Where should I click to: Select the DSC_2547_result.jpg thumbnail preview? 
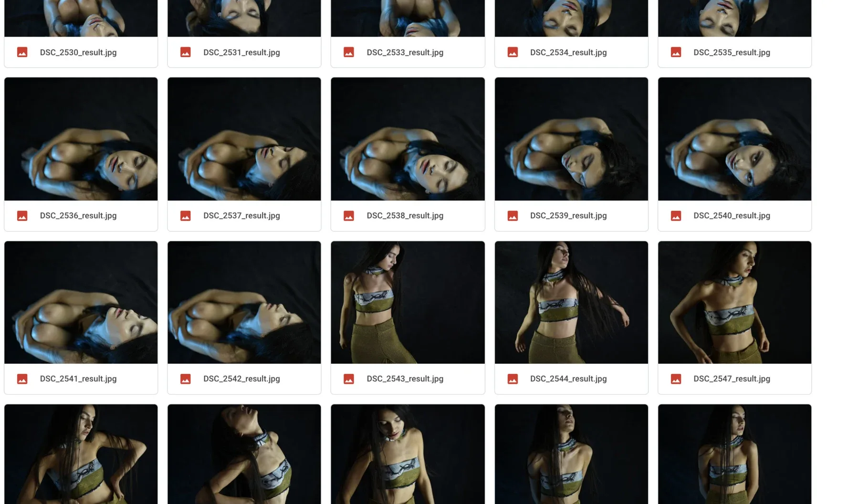click(734, 302)
